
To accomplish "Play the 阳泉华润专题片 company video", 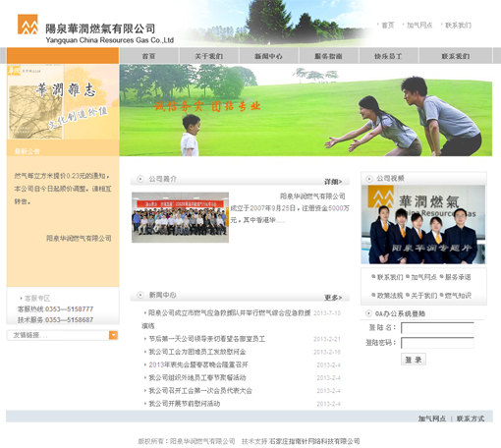I will point(423,224).
